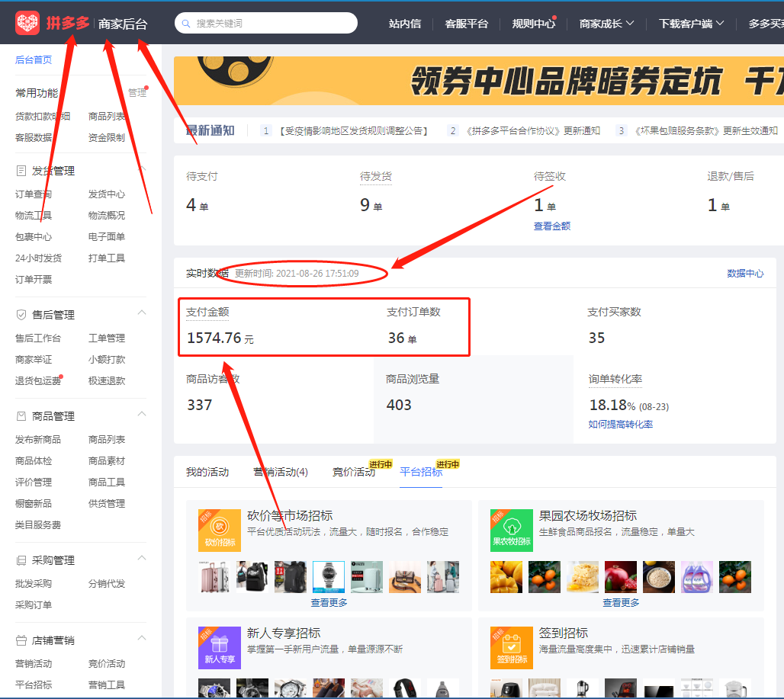Viewport: 784px width, 699px height.
Task: Click the 店铺营销 gift icon
Action: (21, 640)
